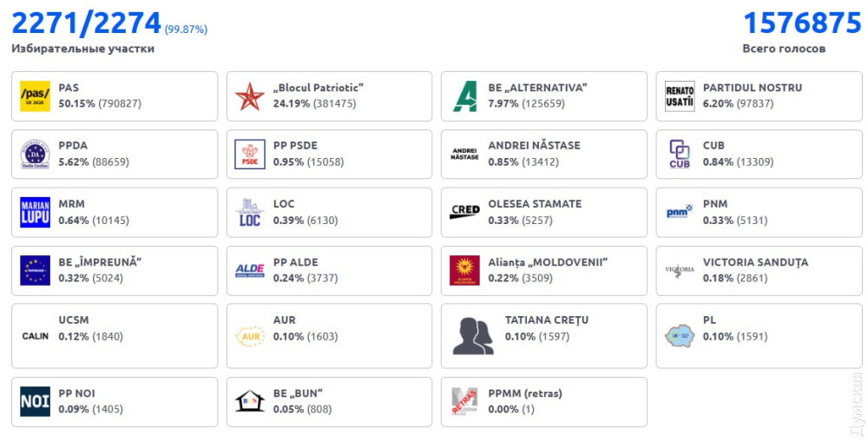
Task: Click the Marian Lupu MRM logo
Action: [35, 213]
